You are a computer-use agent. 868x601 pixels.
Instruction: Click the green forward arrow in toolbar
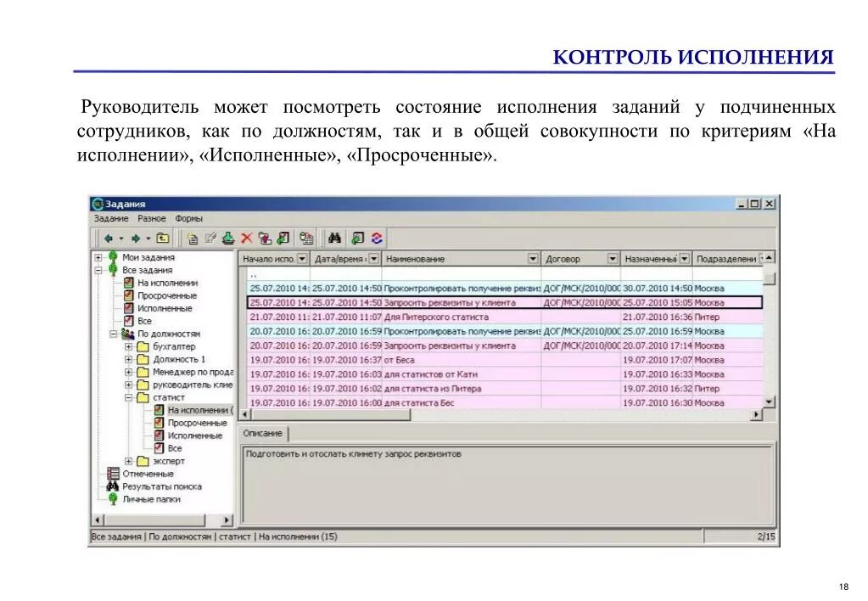pos(136,239)
